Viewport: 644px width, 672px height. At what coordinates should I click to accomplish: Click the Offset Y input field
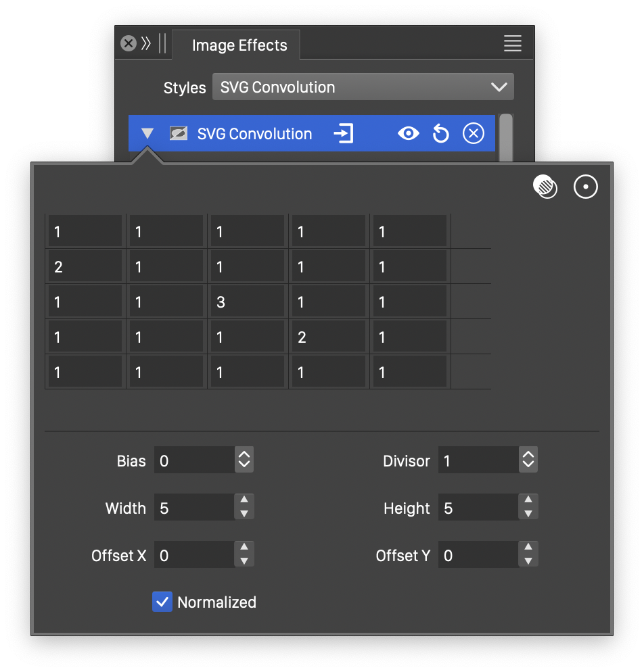(478, 555)
